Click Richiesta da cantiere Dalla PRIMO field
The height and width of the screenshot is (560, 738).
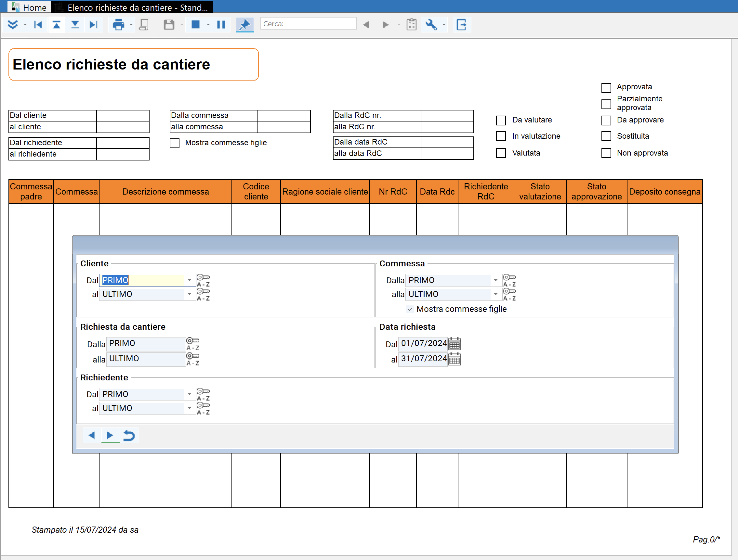coord(146,344)
